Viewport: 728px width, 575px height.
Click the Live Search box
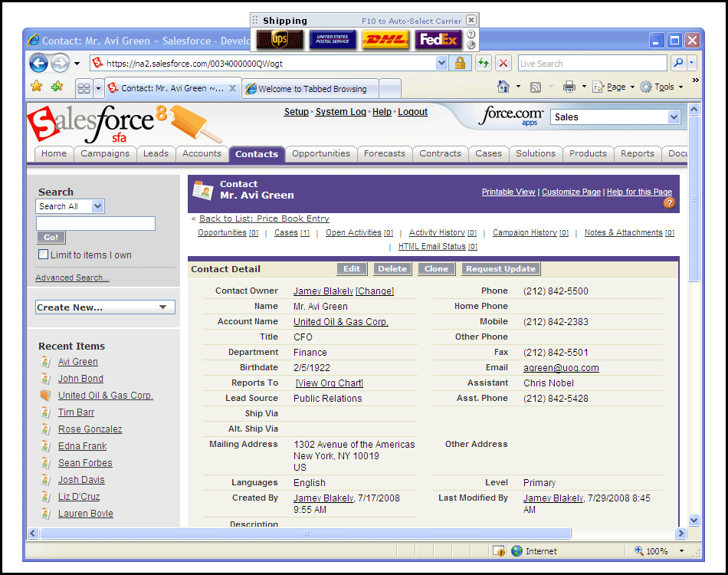[x=592, y=63]
